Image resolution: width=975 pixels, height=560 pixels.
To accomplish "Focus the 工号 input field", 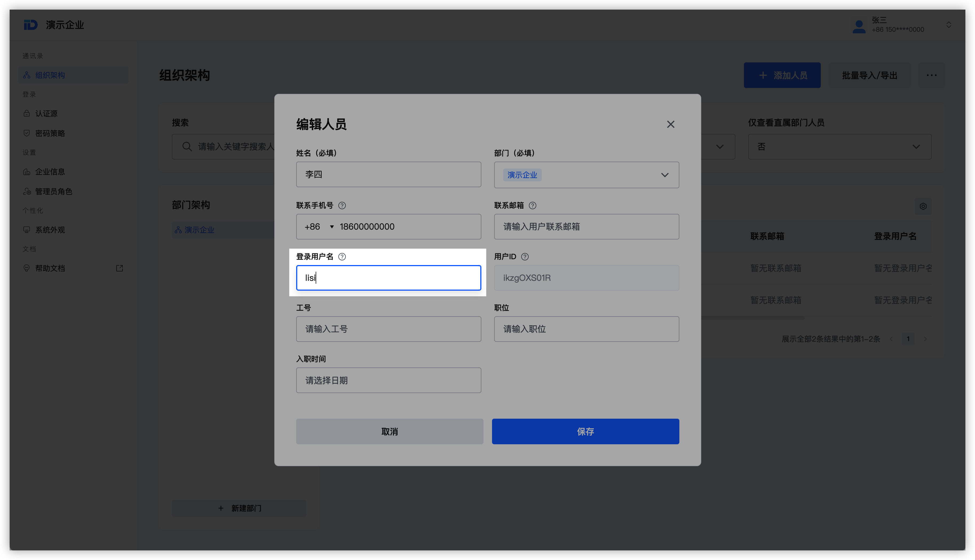I will (388, 329).
